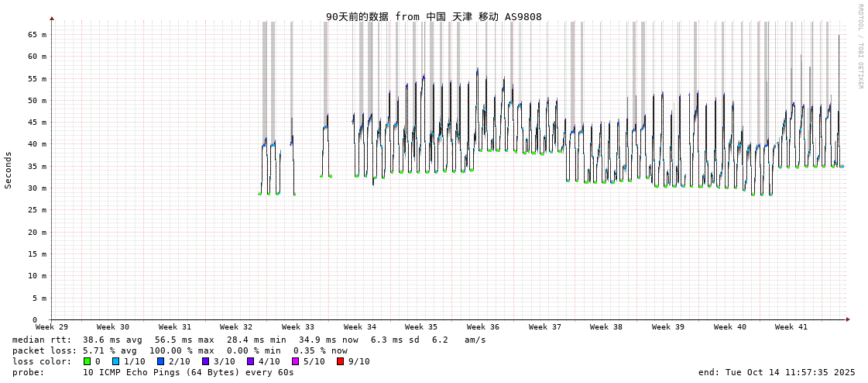The image size is (868, 383).
Task: Select the red 9/10 loss color swatch
Action: tap(340, 361)
